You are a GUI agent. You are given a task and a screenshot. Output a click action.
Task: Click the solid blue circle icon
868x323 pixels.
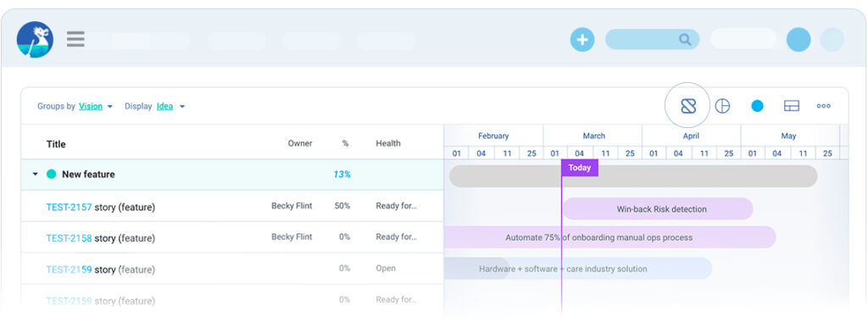tap(757, 106)
